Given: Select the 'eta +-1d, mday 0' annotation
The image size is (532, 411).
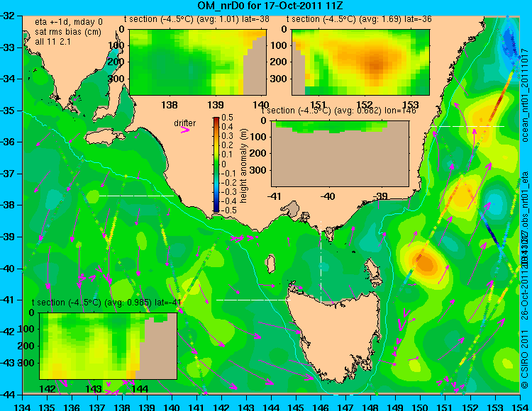Looking at the screenshot, I should tap(69, 22).
